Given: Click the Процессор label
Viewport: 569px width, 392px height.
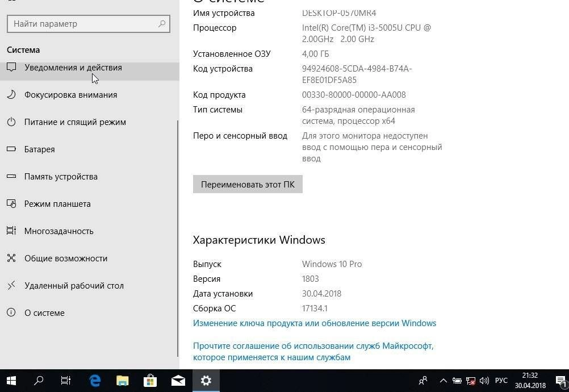Looking at the screenshot, I should (215, 28).
